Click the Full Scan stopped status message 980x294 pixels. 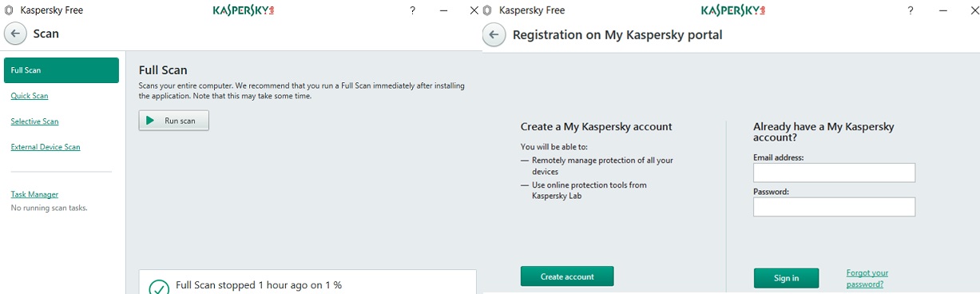tap(259, 285)
